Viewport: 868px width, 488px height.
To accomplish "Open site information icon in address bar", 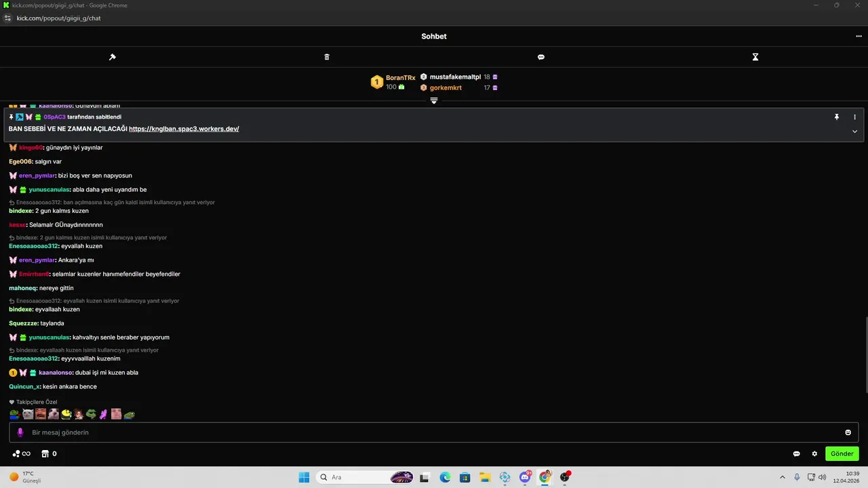I will [x=7, y=18].
